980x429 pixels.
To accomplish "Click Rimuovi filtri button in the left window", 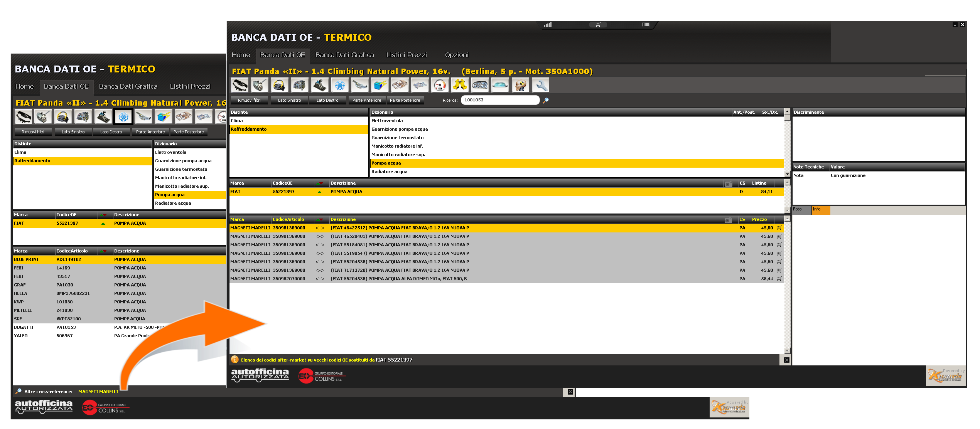I will [33, 132].
